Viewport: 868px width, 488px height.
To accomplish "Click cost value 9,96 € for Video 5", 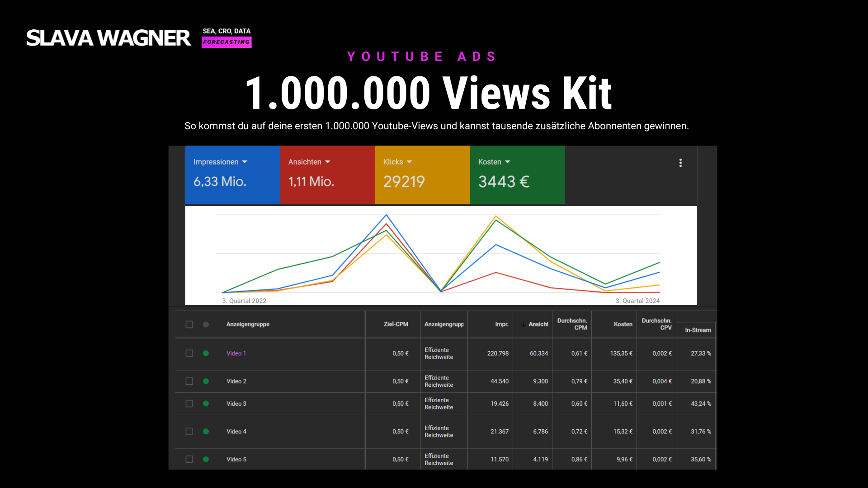I will [x=624, y=460].
